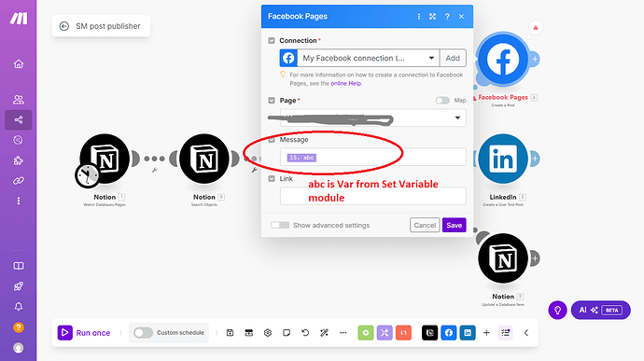The width and height of the screenshot is (644, 361).
Task: Open the Notes icon in the toolbar
Action: pos(287,333)
